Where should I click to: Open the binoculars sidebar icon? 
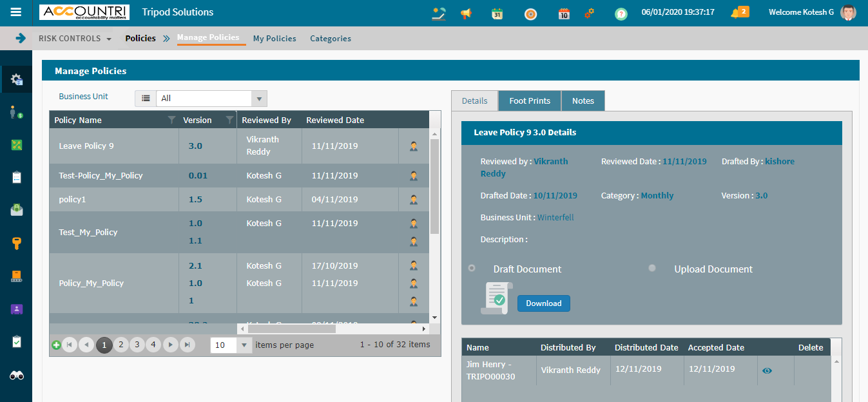[x=17, y=376]
